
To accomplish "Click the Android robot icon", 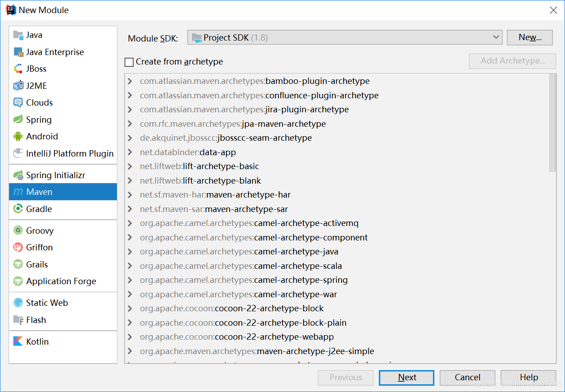I will tap(18, 136).
